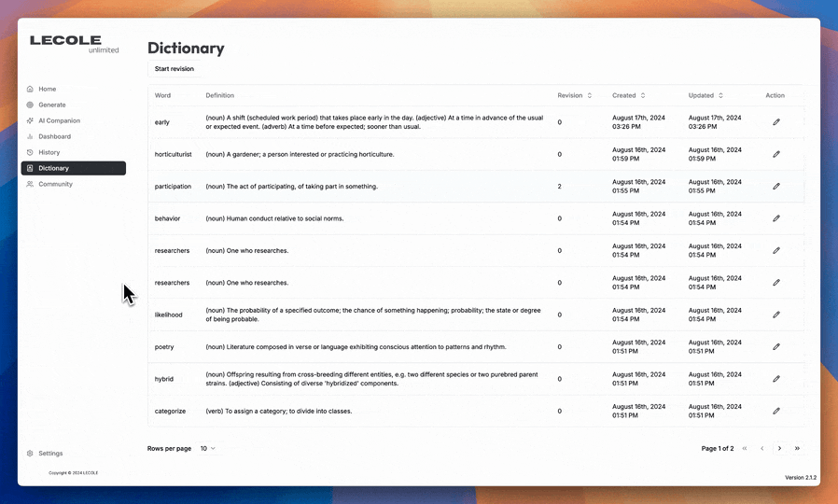The image size is (838, 504).
Task: Edit the 'hybrid' definition with pencil icon
Action: click(x=775, y=379)
